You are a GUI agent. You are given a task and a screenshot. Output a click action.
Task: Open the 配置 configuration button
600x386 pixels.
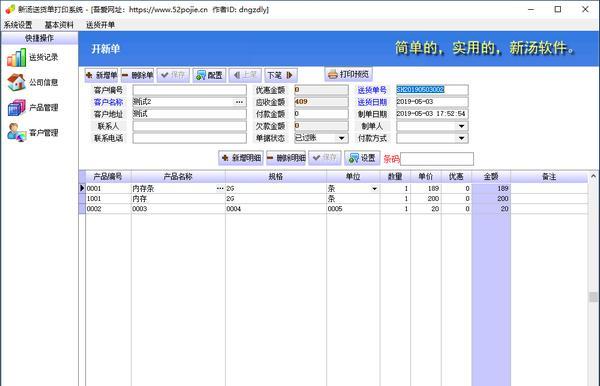coord(209,75)
